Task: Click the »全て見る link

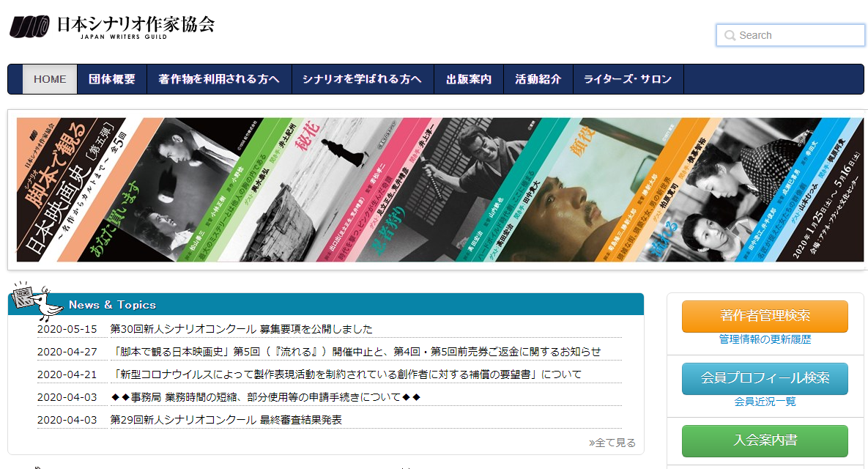Action: [612, 443]
